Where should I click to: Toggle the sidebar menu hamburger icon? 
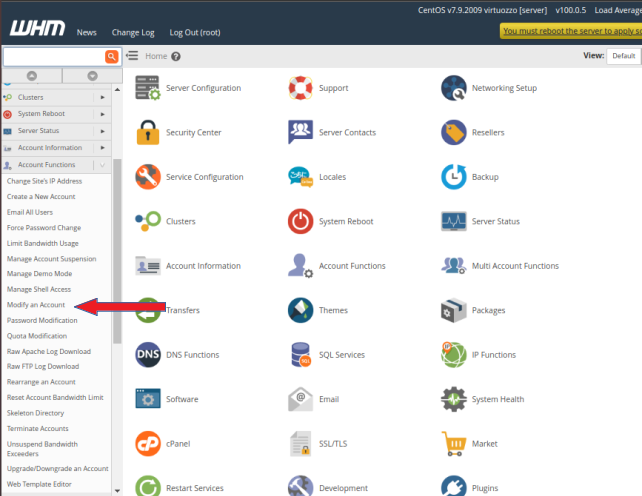(x=132, y=56)
